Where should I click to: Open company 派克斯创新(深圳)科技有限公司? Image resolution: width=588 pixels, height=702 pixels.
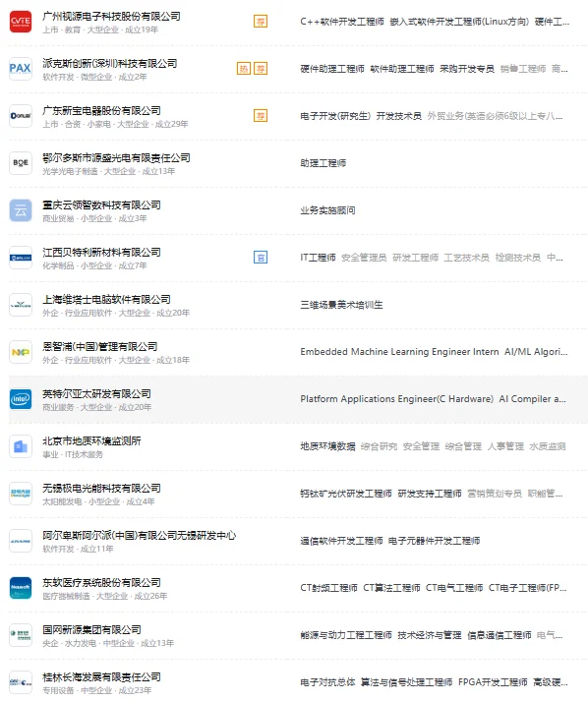110,64
